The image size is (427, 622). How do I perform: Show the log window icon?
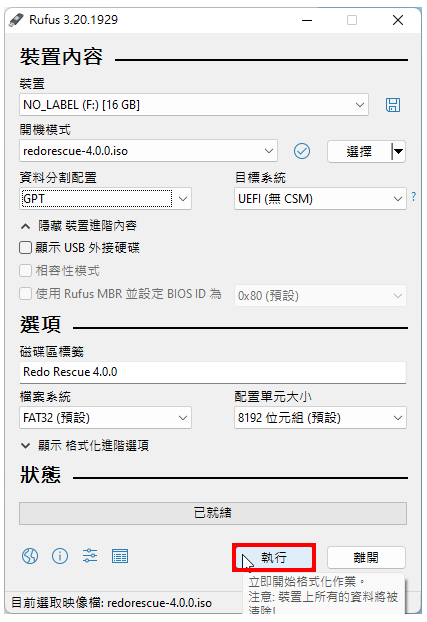120,556
